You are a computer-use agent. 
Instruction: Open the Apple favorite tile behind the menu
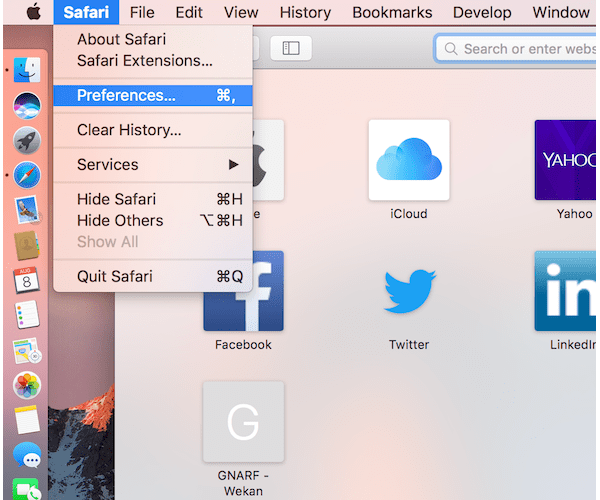coord(268,160)
